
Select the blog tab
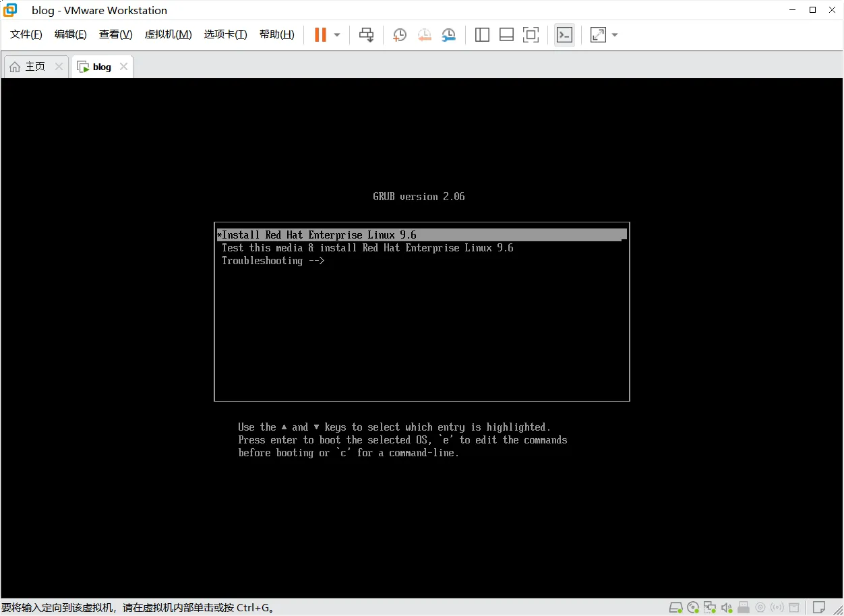102,67
